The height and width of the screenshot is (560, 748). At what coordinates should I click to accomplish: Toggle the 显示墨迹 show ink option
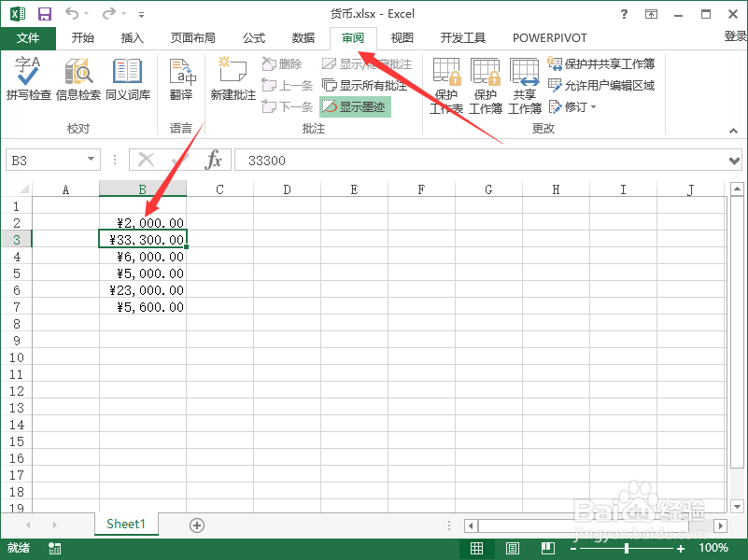(354, 105)
